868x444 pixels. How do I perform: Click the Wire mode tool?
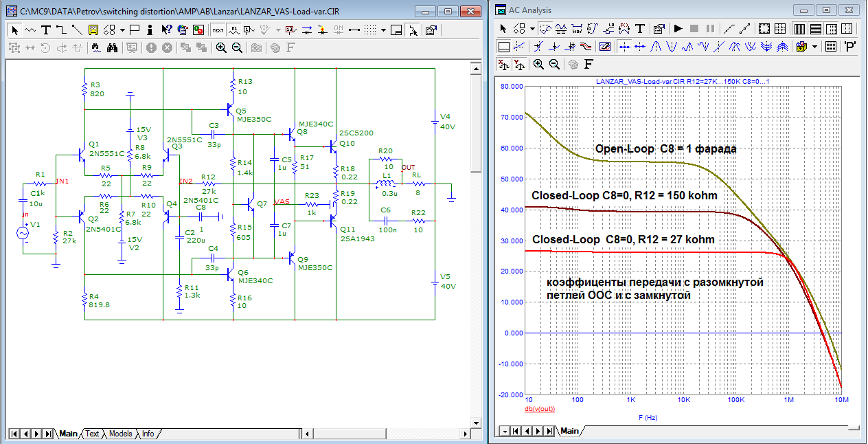click(60, 30)
